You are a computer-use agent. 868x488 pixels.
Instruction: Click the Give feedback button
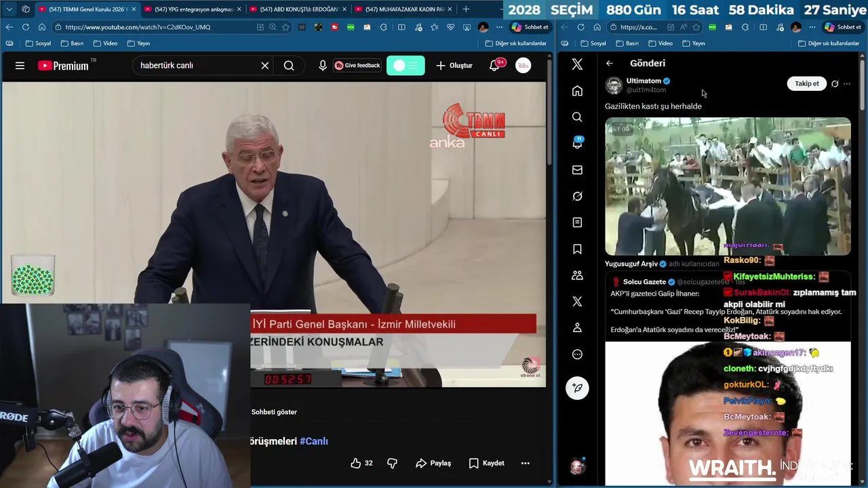[x=357, y=66]
